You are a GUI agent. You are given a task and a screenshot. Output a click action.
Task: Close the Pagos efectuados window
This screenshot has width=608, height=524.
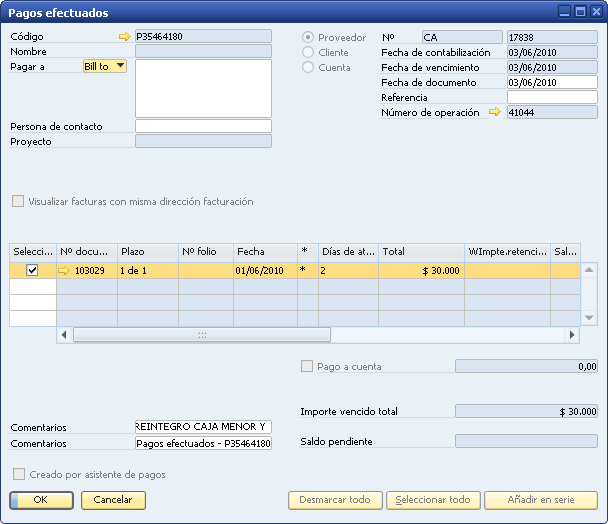point(595,12)
